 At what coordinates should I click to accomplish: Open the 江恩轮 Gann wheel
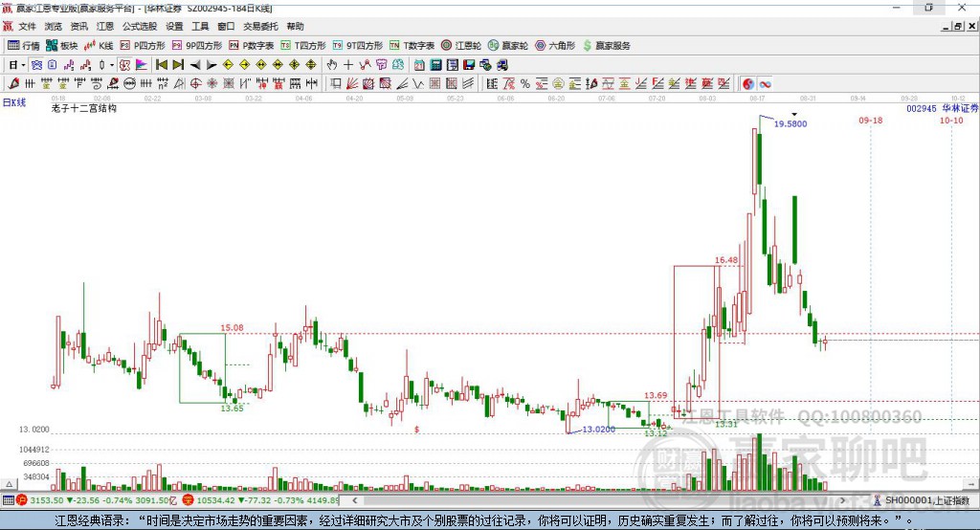click(460, 46)
